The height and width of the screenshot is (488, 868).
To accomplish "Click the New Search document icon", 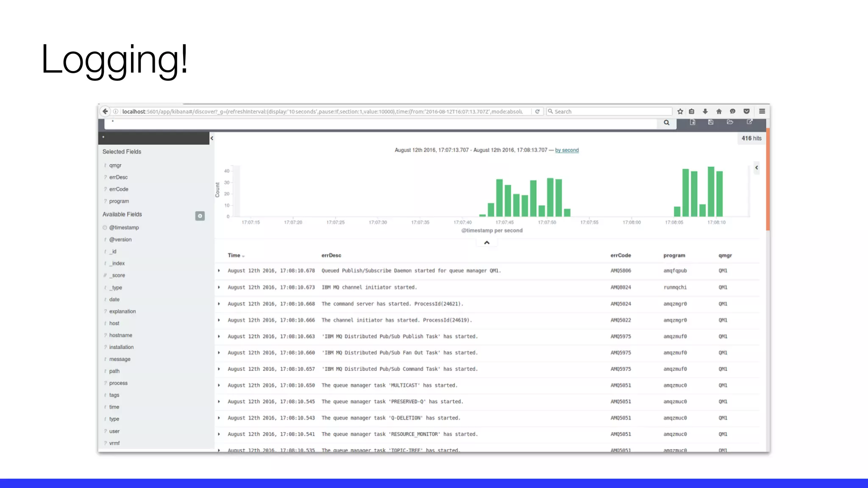I will [693, 122].
